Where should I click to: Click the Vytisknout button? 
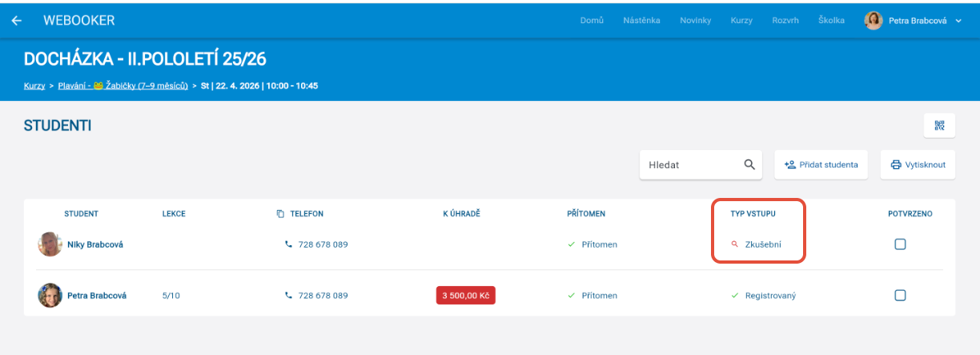[x=918, y=164]
